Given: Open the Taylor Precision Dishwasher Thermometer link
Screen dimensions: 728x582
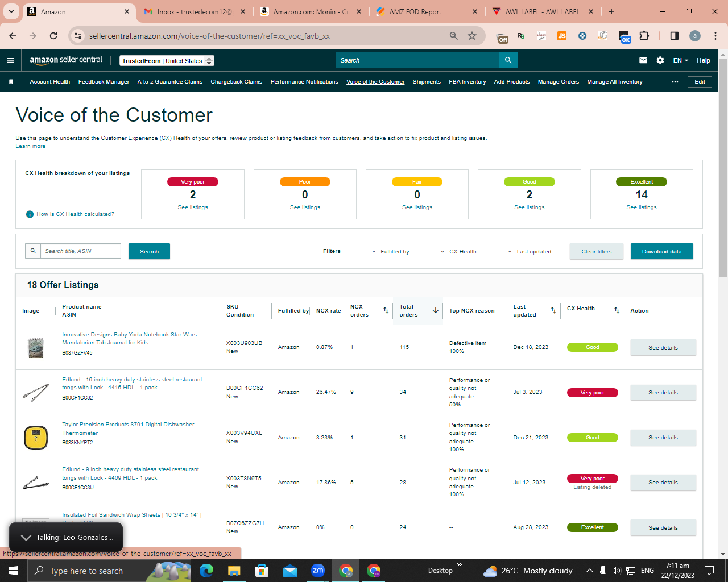Looking at the screenshot, I should point(128,429).
